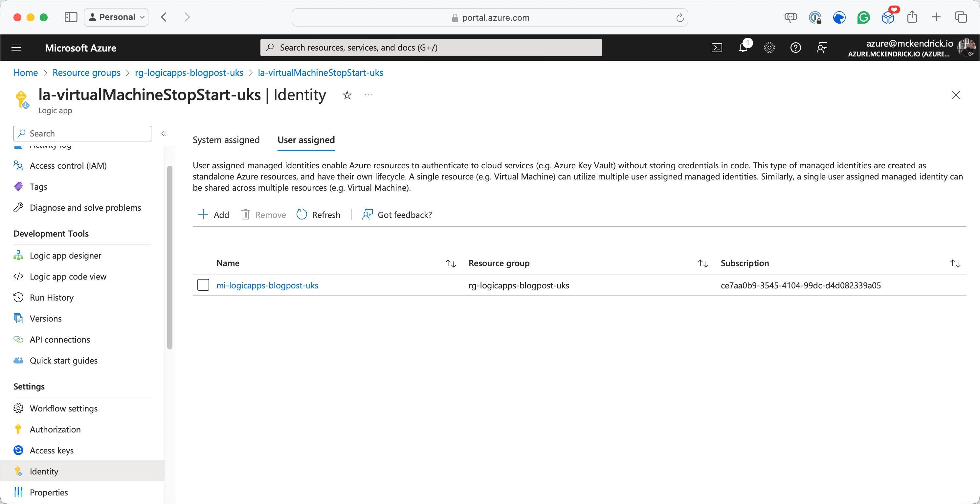980x504 pixels.
Task: Sort table by Name column
Action: 451,263
